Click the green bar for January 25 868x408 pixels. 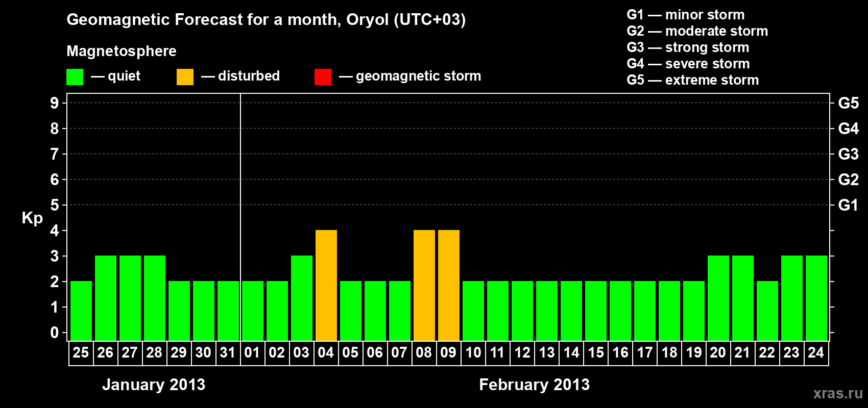81,311
